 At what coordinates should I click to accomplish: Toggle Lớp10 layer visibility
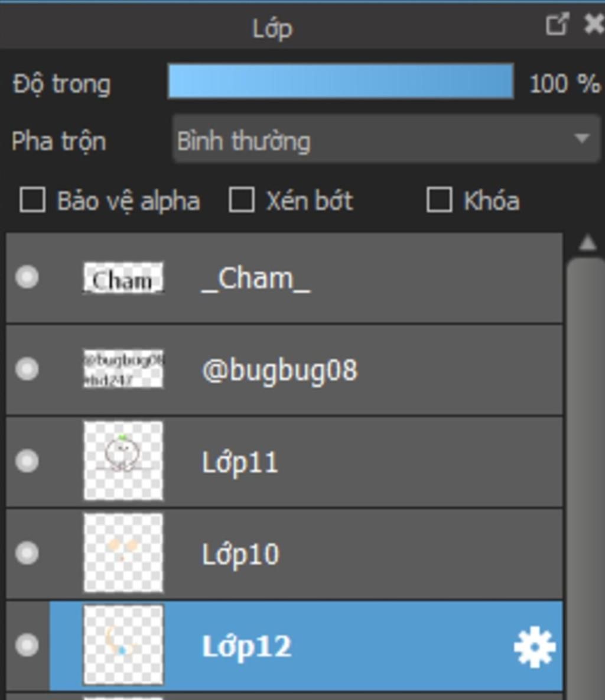click(x=27, y=553)
